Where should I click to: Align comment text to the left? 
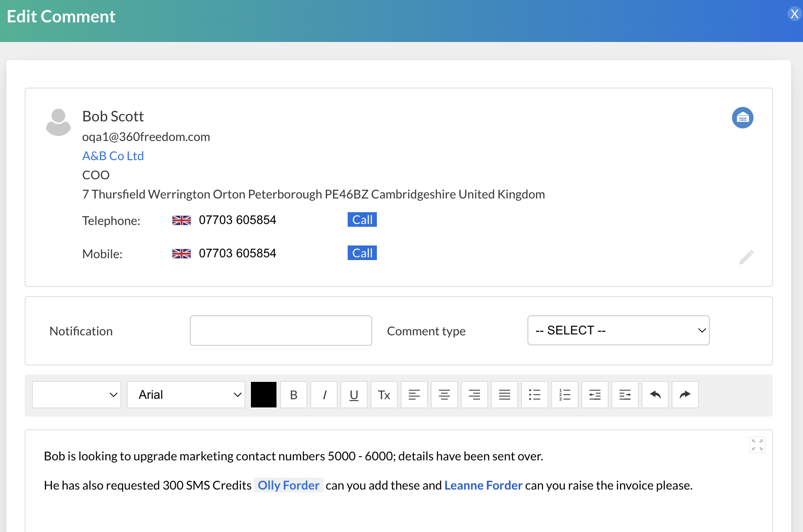tap(414, 395)
